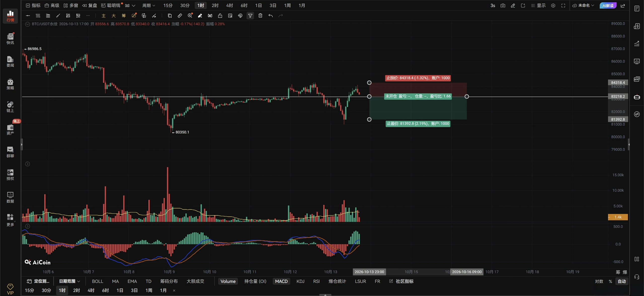
Task: Select the 1日 timeframe in top bar
Action: coord(258,6)
